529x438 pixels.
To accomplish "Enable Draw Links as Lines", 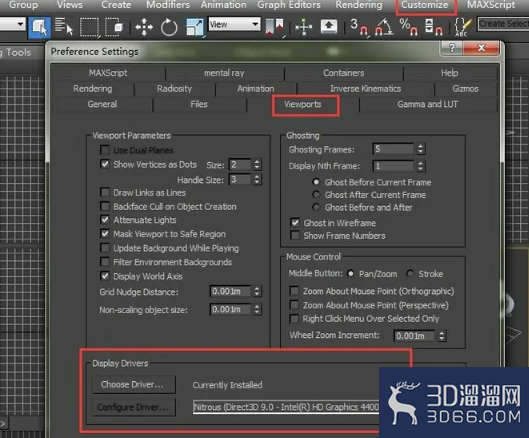I will tap(105, 192).
